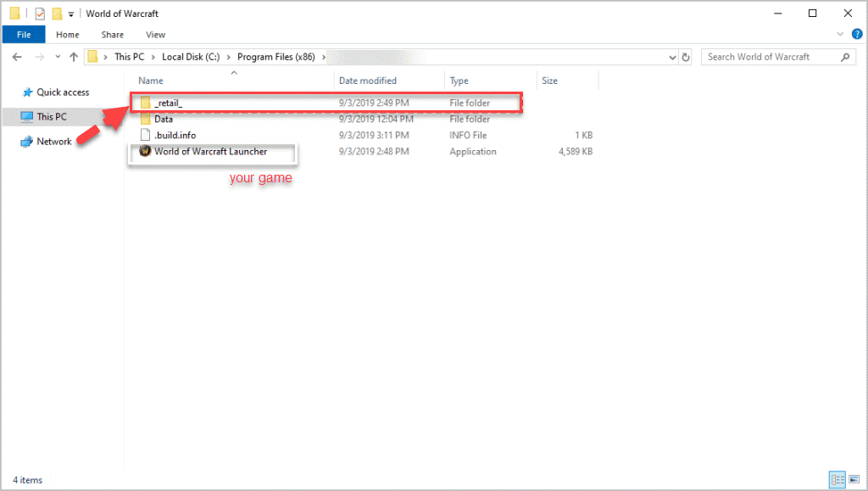The width and height of the screenshot is (868, 491).
Task: Expand chevron between This PC and Local Disk
Action: pos(153,57)
